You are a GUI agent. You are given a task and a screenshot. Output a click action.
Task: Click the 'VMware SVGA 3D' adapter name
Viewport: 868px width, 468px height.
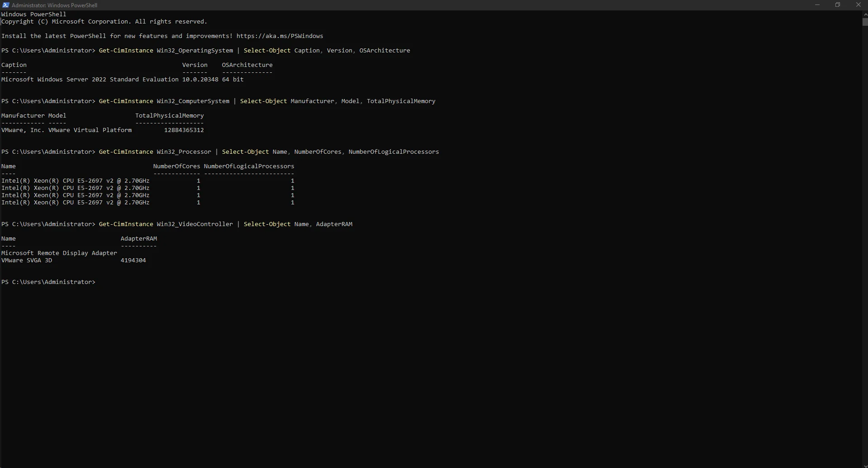click(27, 260)
